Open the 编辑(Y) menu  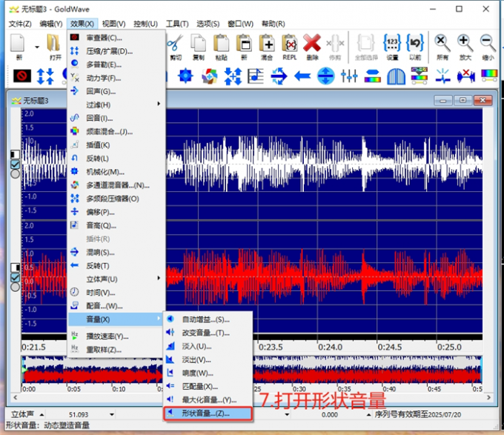pyautogui.click(x=51, y=24)
